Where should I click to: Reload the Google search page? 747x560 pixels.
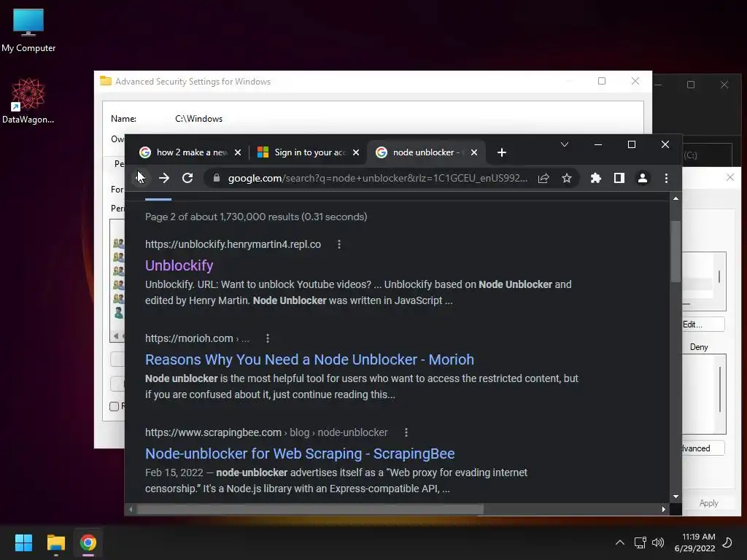(x=187, y=178)
